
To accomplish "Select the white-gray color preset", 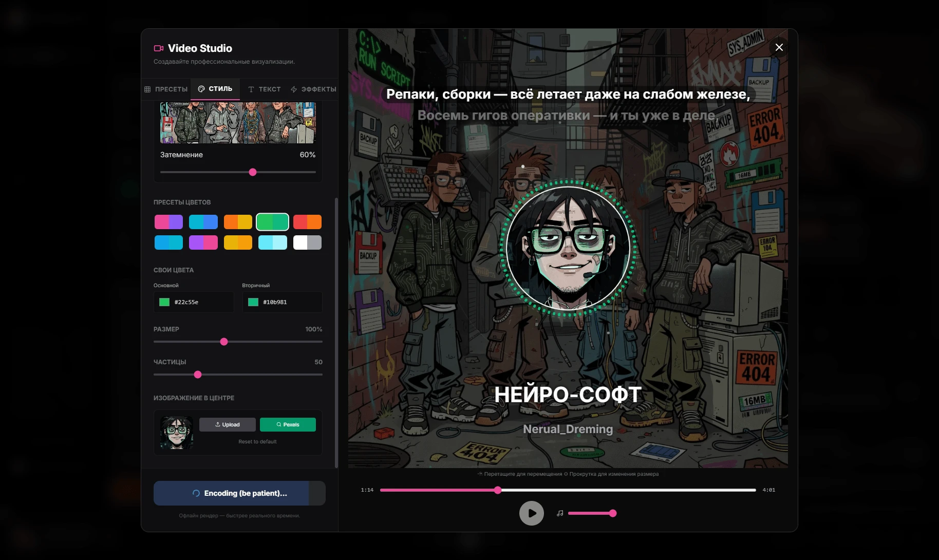I will tap(307, 242).
